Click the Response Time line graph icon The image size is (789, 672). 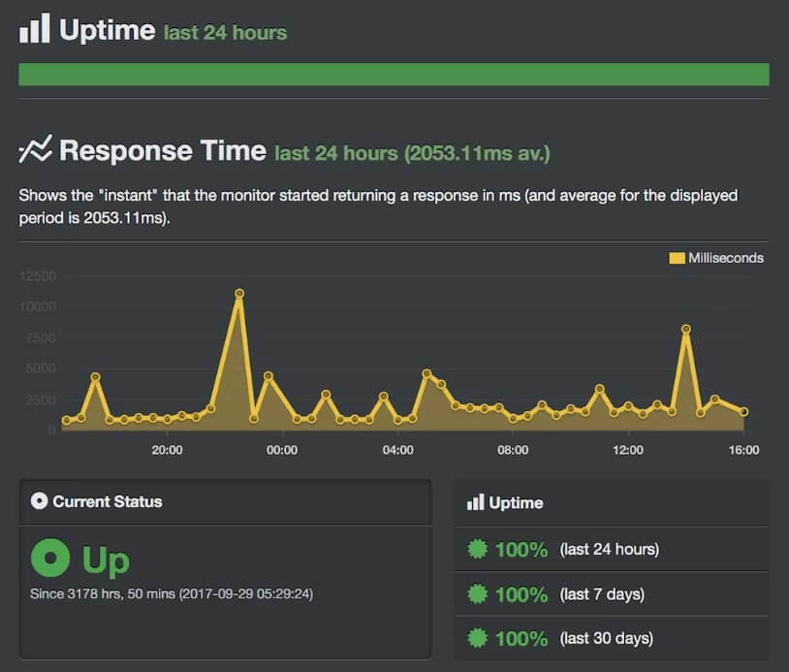pyautogui.click(x=34, y=149)
